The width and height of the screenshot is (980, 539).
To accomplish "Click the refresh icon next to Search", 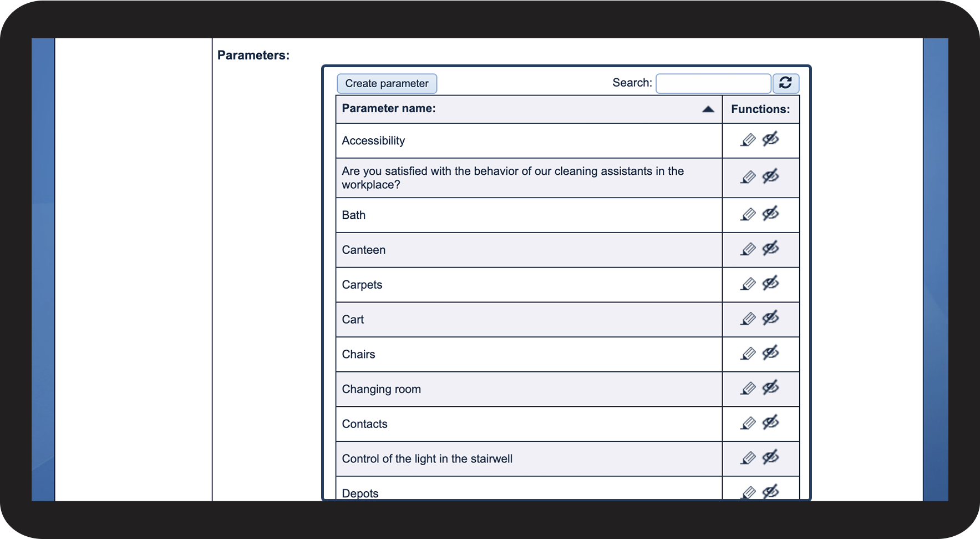I will 785,83.
